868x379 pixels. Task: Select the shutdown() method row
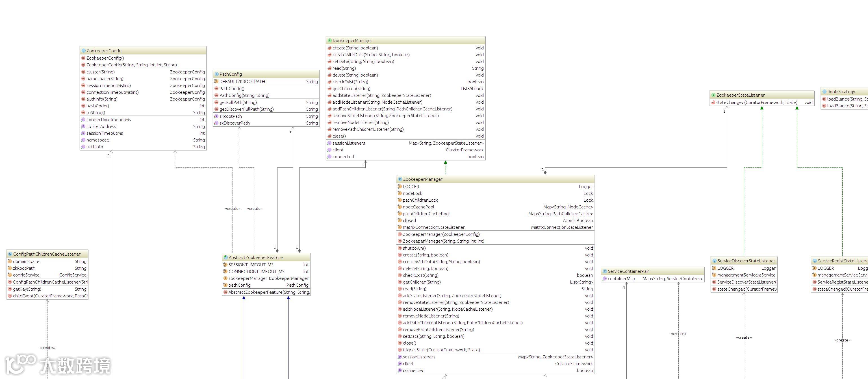point(414,248)
